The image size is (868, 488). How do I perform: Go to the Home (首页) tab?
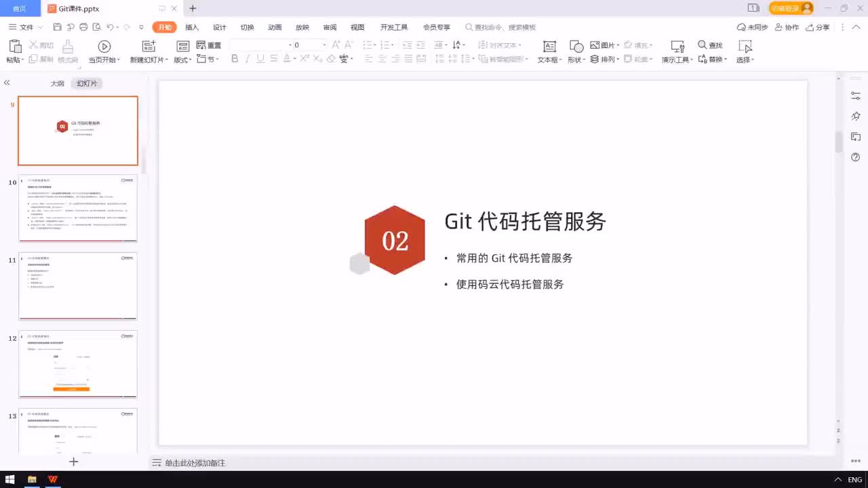coord(20,8)
